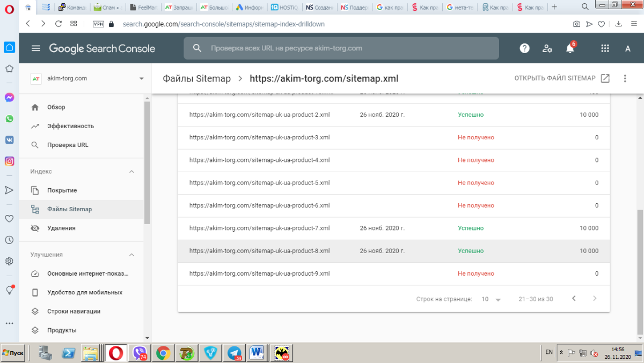This screenshot has height=363, width=644.
Task: Open WhatsApp in Opera sidebar
Action: coord(9,118)
